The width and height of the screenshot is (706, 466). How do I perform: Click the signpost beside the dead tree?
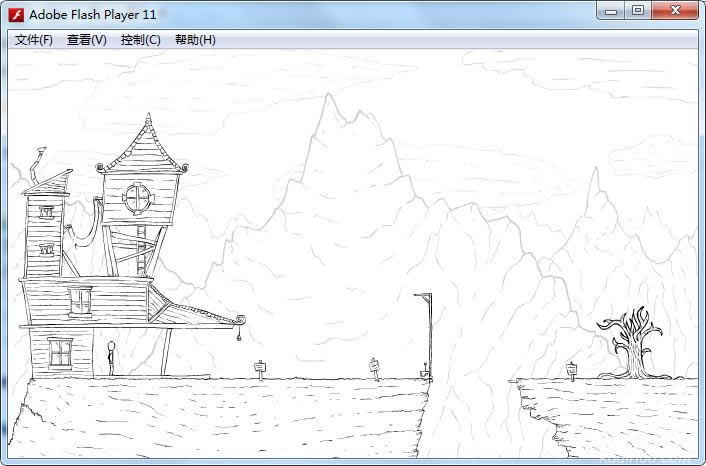click(x=572, y=371)
